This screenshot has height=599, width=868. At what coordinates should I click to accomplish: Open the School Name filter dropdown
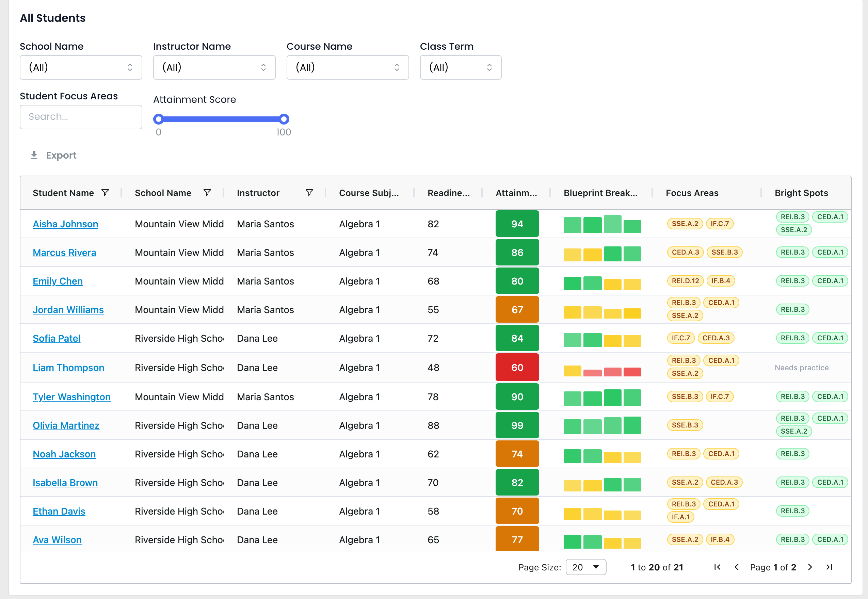(81, 67)
